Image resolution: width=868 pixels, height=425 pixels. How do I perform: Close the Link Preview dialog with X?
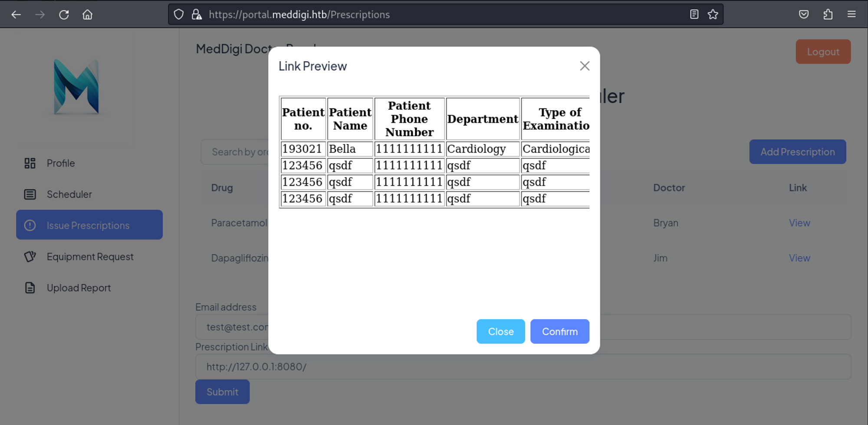point(585,66)
